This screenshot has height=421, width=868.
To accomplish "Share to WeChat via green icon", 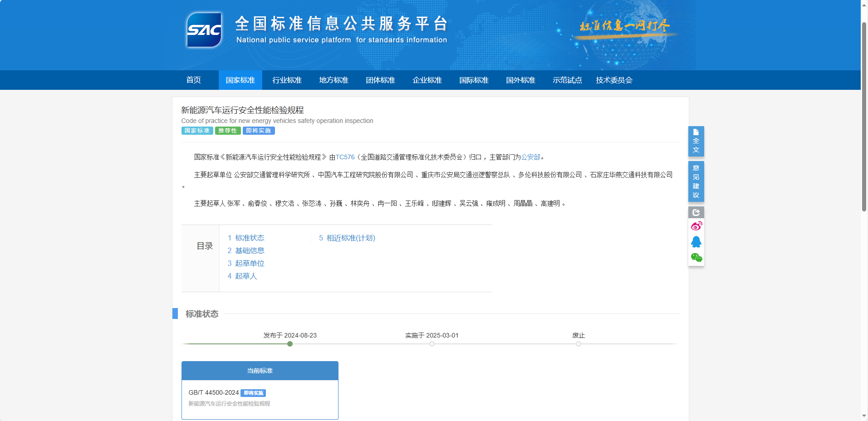I will point(696,258).
